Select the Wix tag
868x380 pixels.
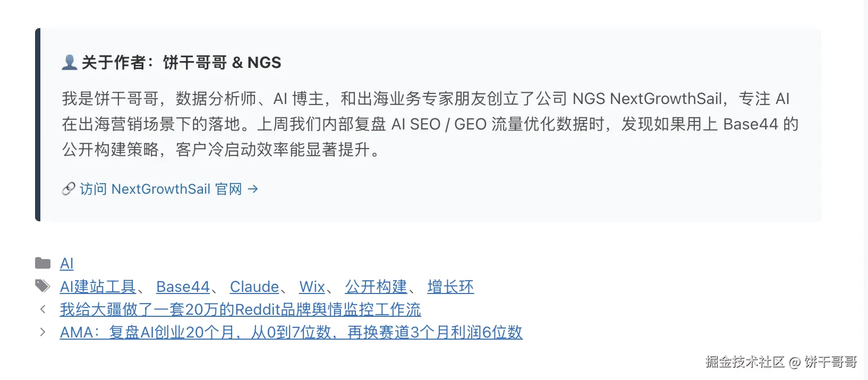click(312, 287)
